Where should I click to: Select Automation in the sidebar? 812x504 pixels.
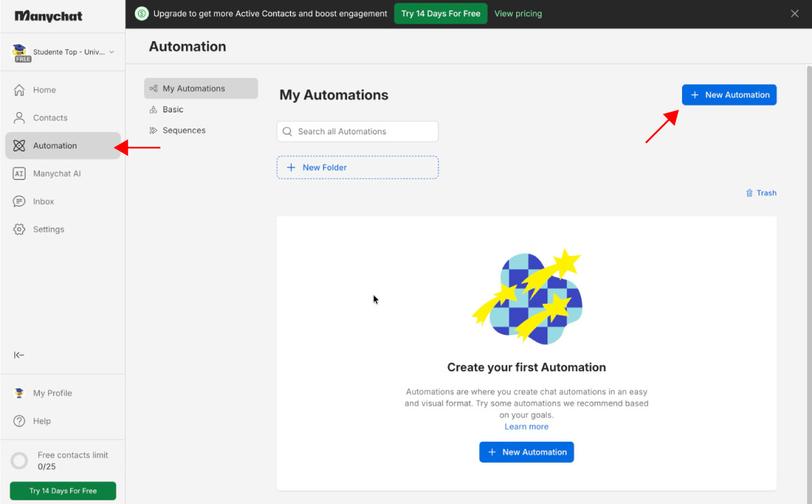pyautogui.click(x=63, y=145)
